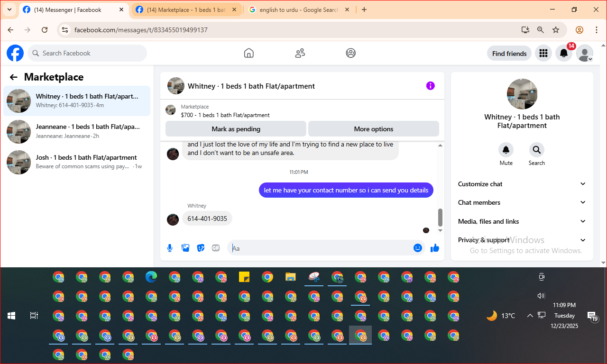Image resolution: width=607 pixels, height=364 pixels.
Task: Select the Whitney conversation in the list
Action: 77,101
